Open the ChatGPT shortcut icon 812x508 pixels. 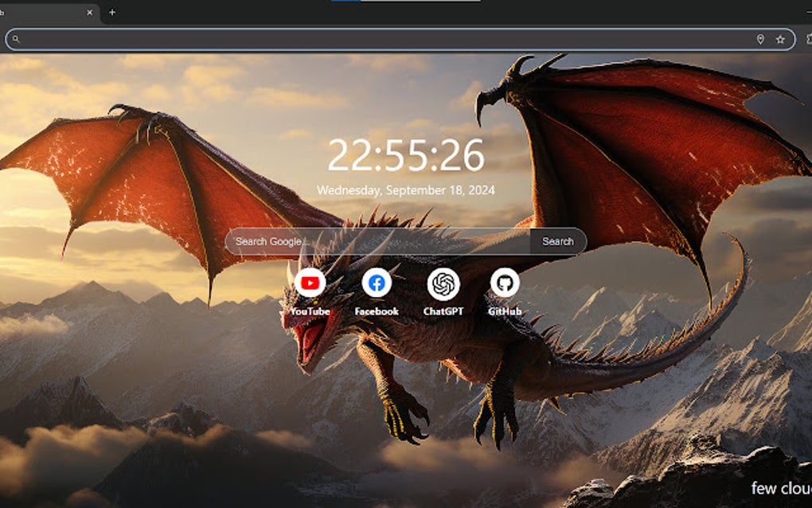click(443, 281)
